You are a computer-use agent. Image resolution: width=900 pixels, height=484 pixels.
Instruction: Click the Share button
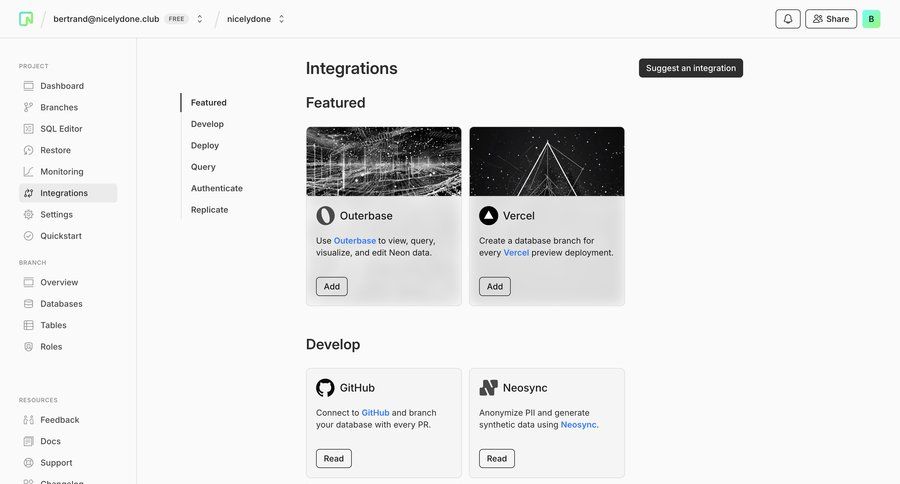tap(831, 19)
